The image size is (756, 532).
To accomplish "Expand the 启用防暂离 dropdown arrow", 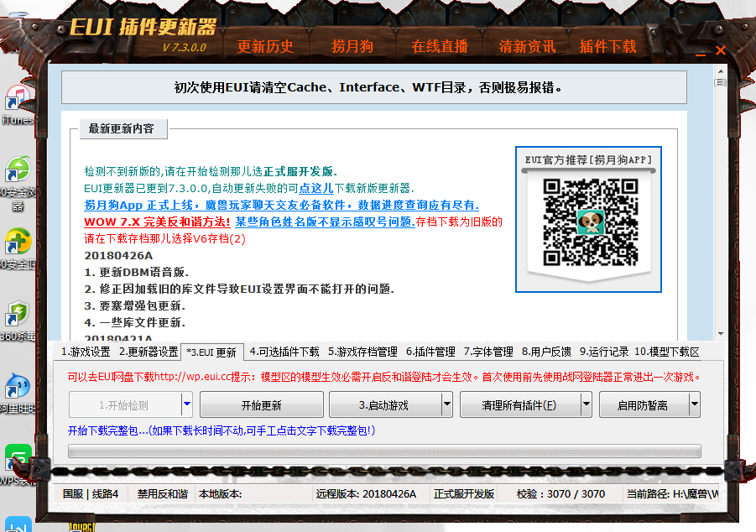I will coord(694,404).
